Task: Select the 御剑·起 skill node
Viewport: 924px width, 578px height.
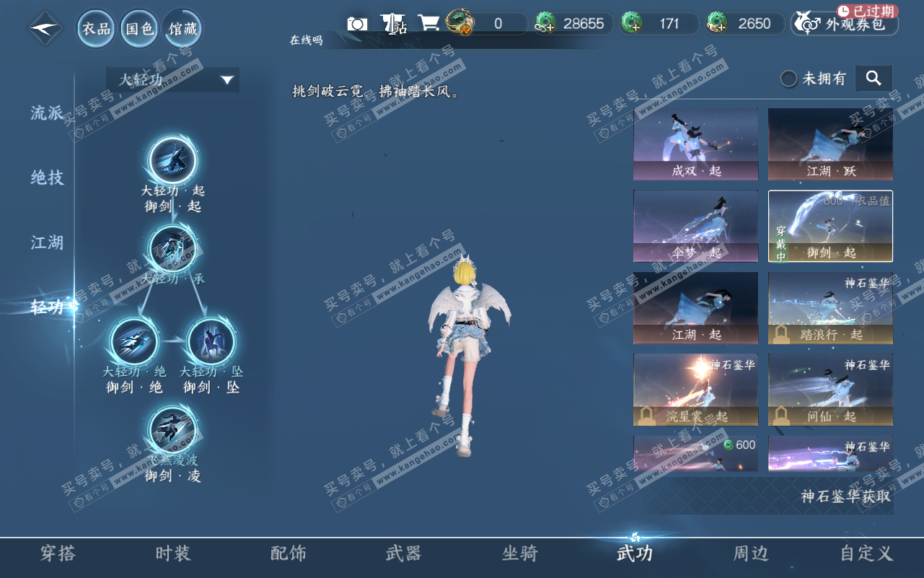Action: pos(172,160)
